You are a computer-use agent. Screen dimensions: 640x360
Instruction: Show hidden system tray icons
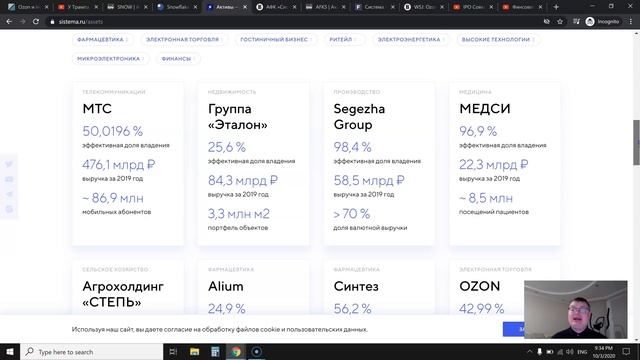pyautogui.click(x=529, y=351)
